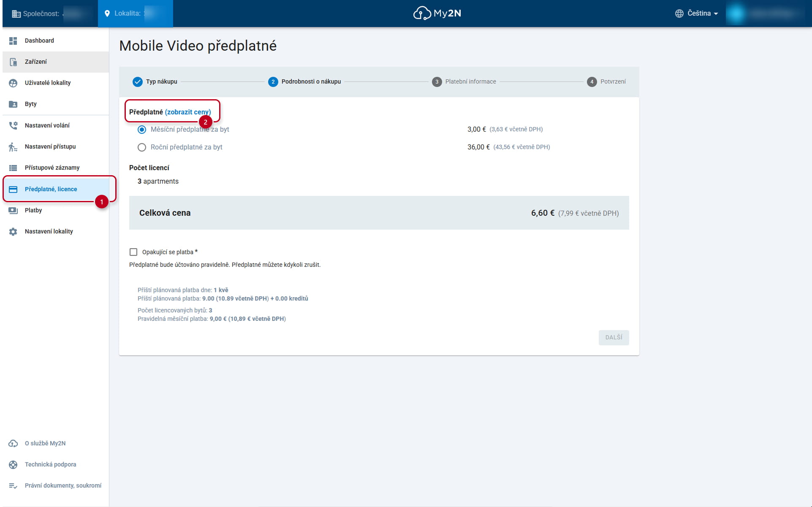Click the Uživatelé lokality people icon
812x507 pixels.
pos(13,83)
